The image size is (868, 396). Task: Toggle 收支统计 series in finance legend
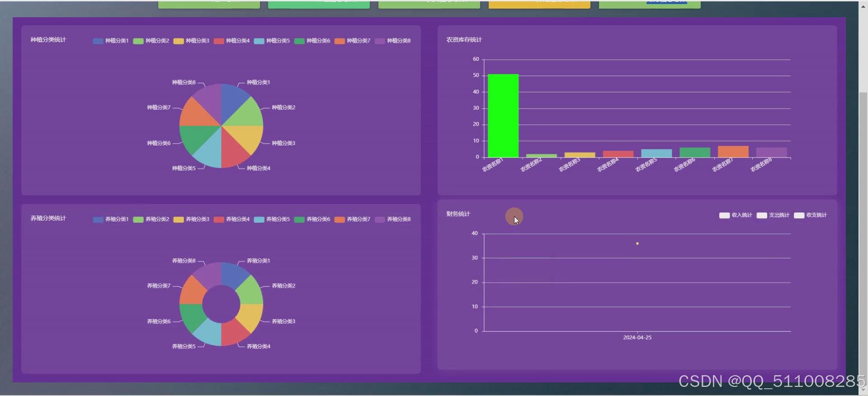[x=810, y=215]
